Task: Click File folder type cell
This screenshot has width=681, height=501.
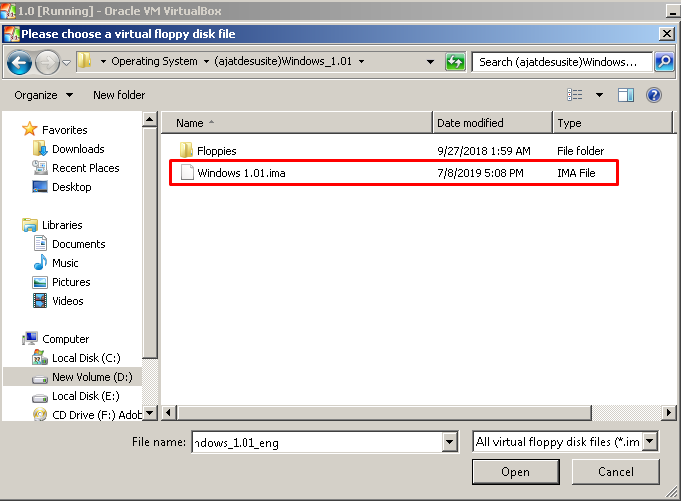Action: point(580,151)
